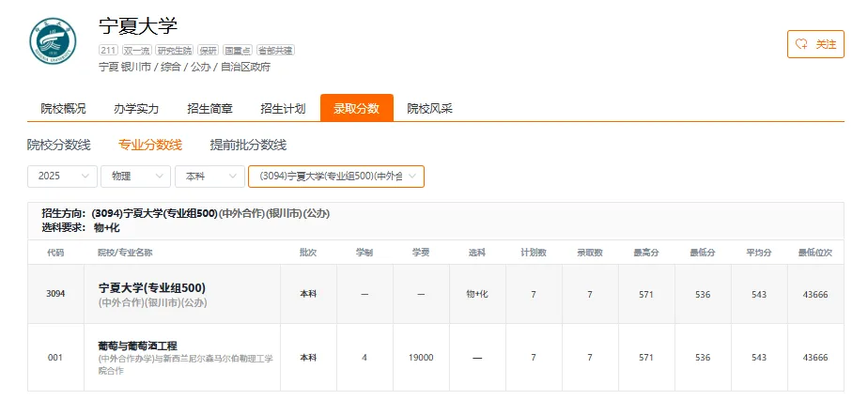Open the 本科 batch dropdown
The width and height of the screenshot is (868, 400).
pos(209,176)
